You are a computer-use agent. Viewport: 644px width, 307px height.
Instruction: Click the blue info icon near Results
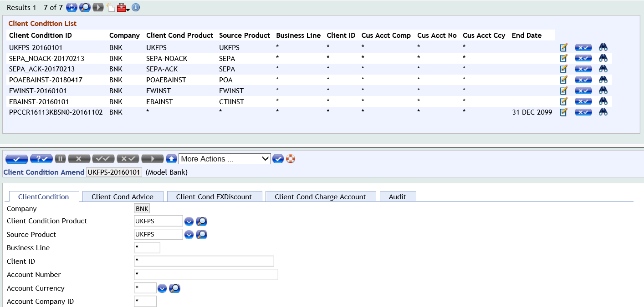136,7
